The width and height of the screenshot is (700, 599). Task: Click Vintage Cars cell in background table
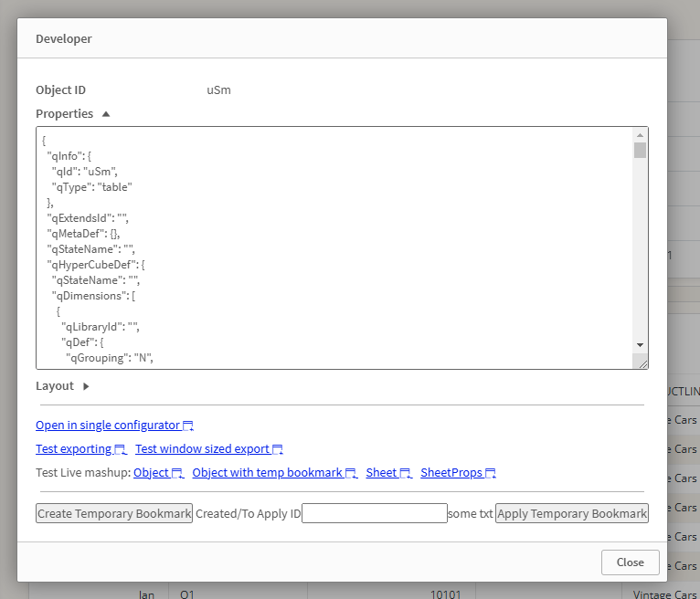664,594
